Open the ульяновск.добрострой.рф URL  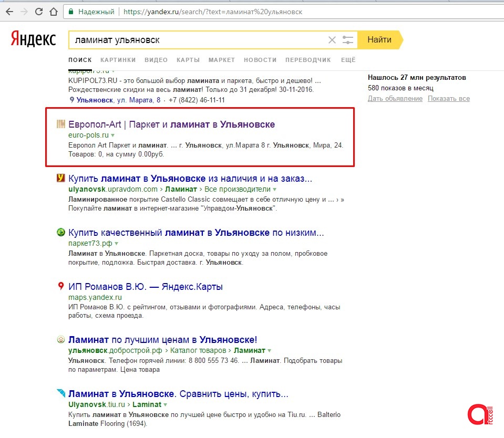(x=115, y=350)
